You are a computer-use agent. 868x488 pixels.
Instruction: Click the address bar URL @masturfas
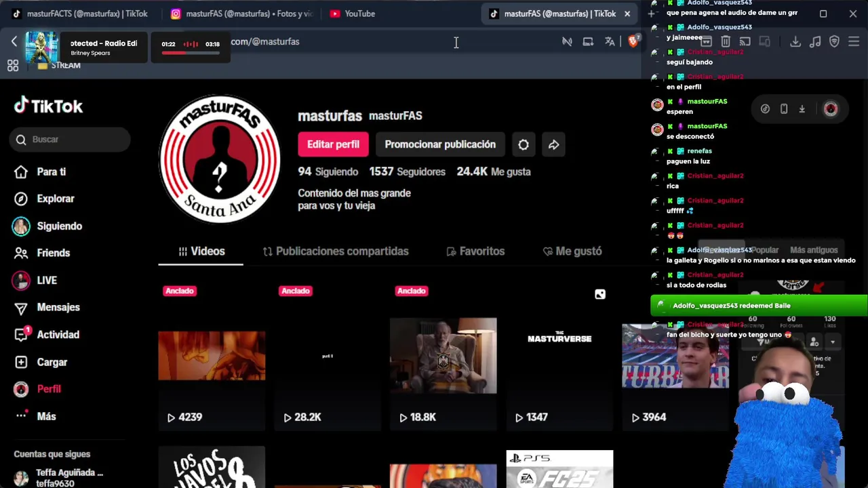[x=265, y=41]
